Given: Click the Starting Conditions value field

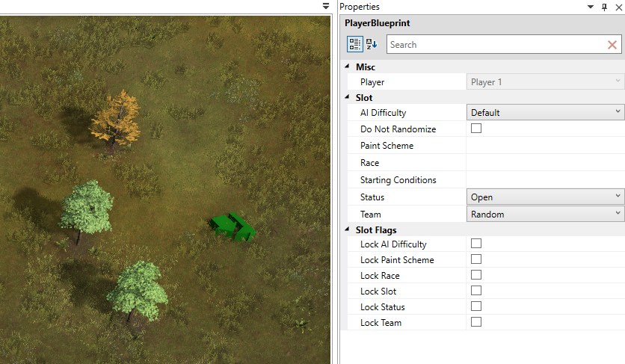Looking at the screenshot, I should click(x=545, y=180).
